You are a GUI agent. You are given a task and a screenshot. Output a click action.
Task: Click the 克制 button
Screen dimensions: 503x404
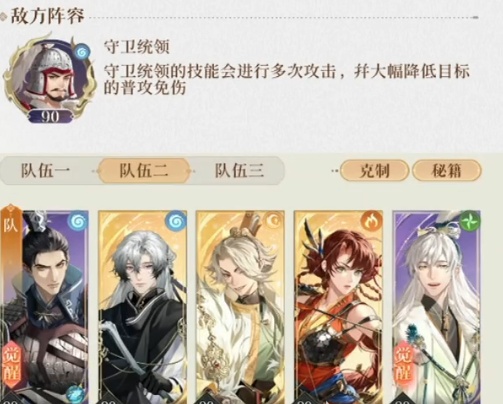[375, 171]
